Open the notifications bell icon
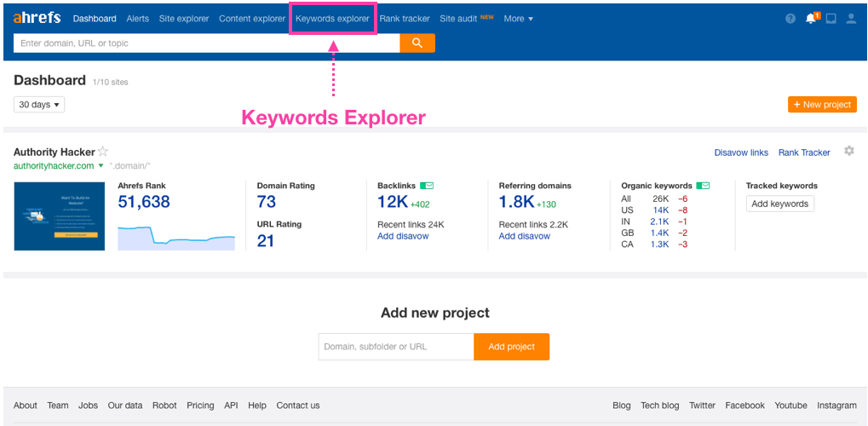This screenshot has width=868, height=426. point(812,18)
